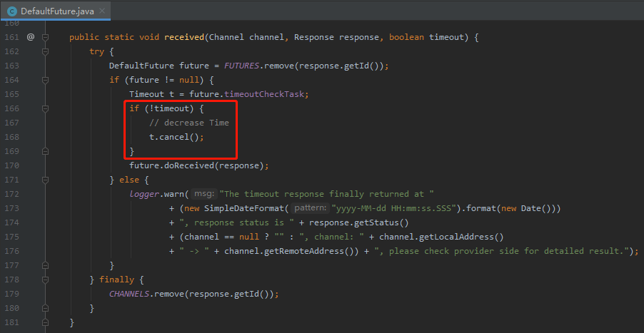Select the DefaultFuture.java editor tab
Viewport: 644px width, 333px height.
pyautogui.click(x=56, y=11)
